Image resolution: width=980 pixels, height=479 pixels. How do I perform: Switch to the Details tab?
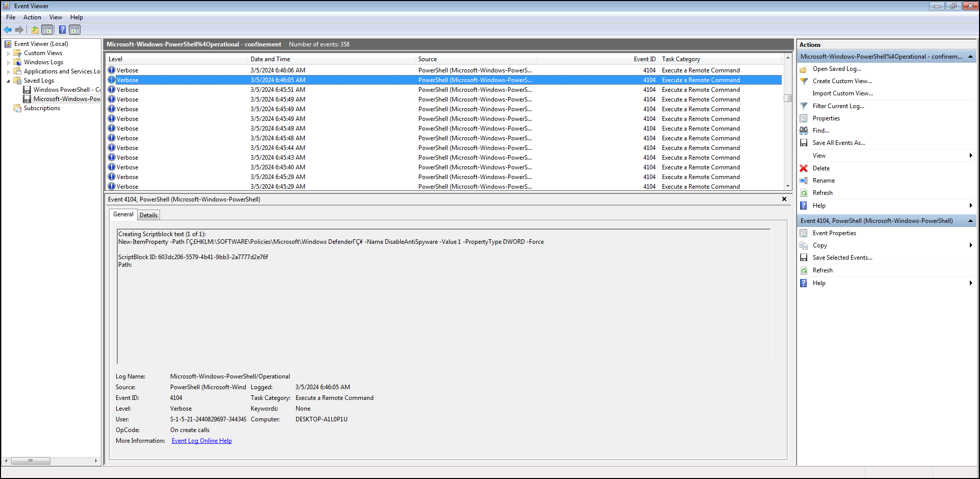pyautogui.click(x=148, y=215)
